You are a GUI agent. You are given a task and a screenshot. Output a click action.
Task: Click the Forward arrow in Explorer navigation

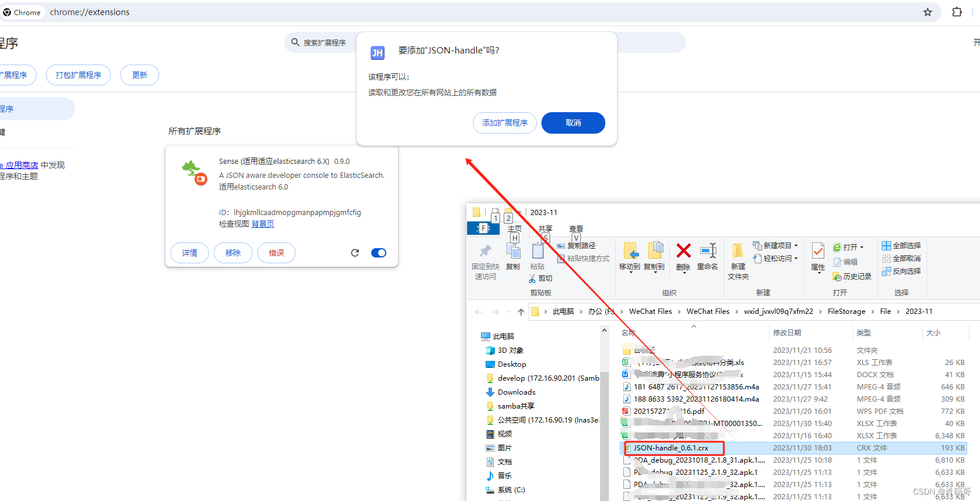tap(496, 312)
